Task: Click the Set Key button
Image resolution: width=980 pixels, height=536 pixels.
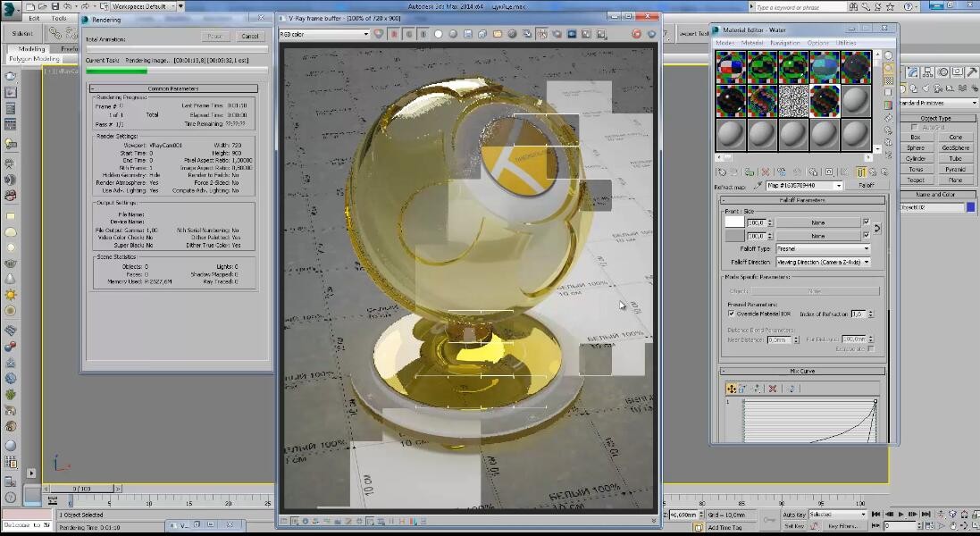Action: pyautogui.click(x=794, y=527)
